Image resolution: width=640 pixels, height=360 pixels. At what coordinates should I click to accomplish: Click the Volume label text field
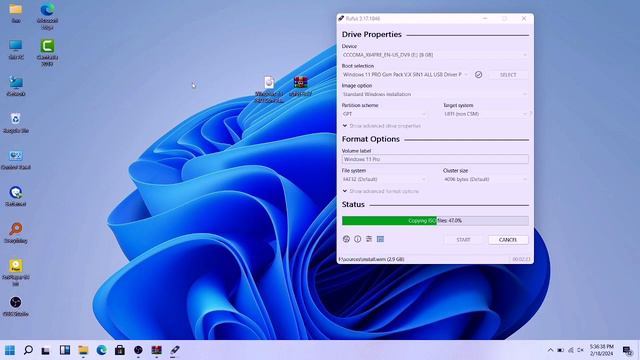pyautogui.click(x=435, y=159)
